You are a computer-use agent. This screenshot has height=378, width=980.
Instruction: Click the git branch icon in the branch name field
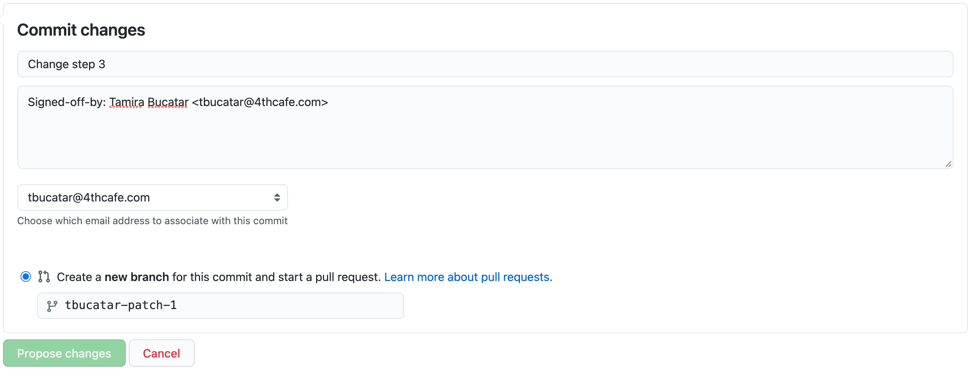52,306
